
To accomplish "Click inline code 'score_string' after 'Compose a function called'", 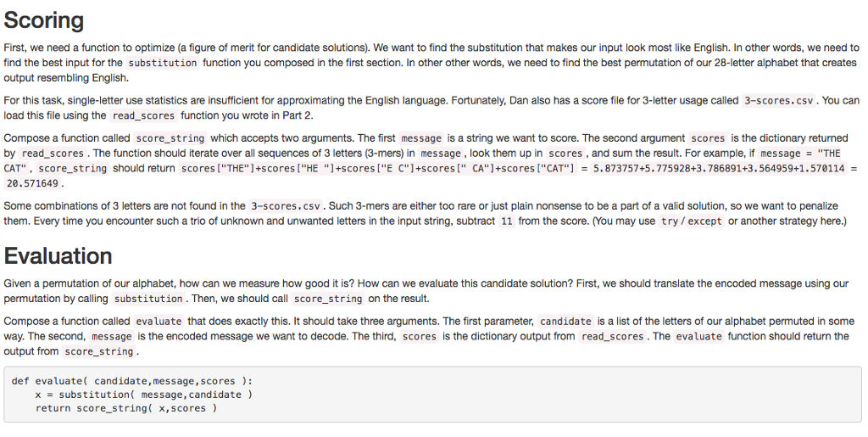I will click(170, 138).
